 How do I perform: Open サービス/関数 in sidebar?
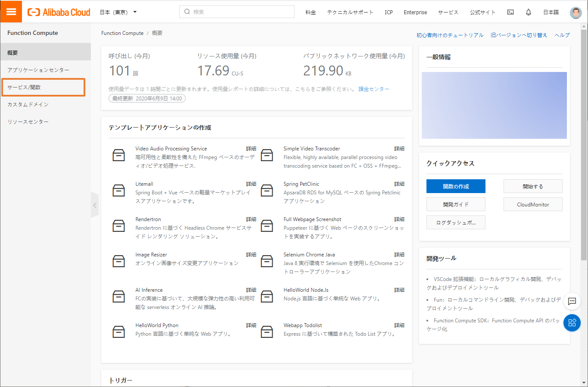(43, 87)
